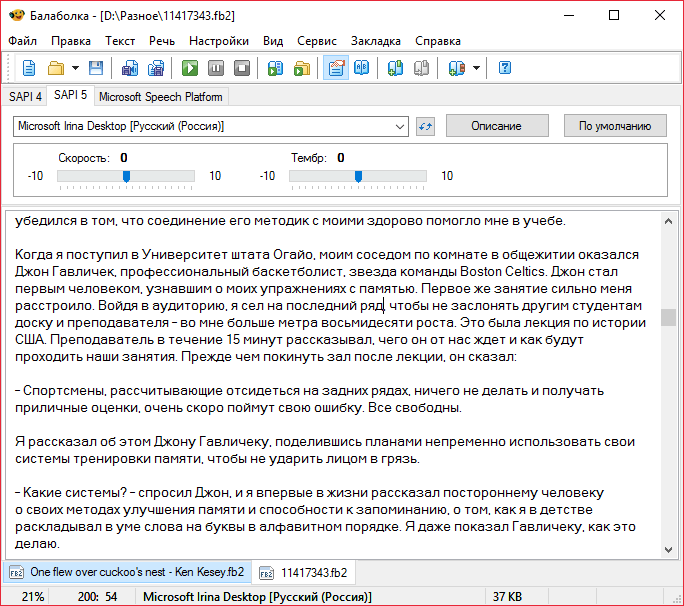The image size is (684, 606).
Task: Click the toolbar drag grip handle
Action: [x=7, y=68]
